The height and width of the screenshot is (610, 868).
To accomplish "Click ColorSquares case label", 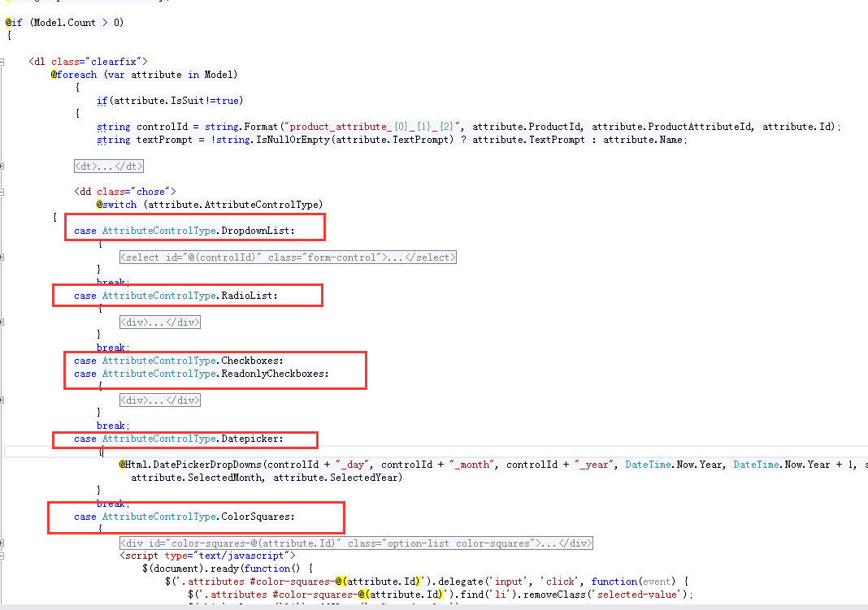I will coord(184,517).
